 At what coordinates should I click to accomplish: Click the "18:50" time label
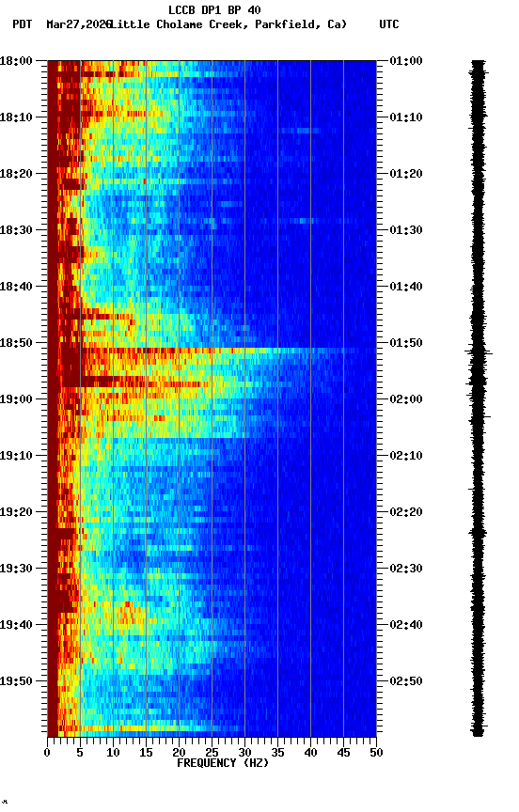point(16,343)
